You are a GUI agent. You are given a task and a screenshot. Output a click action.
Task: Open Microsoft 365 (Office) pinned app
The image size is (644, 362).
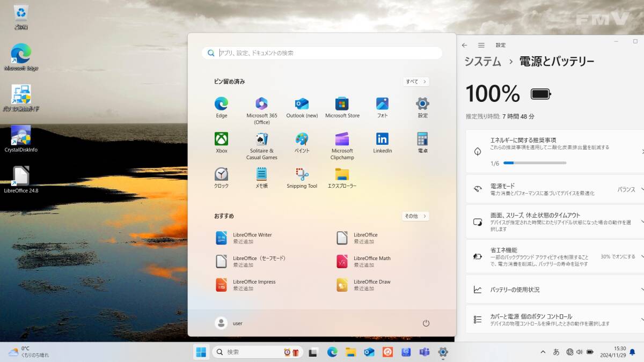click(x=261, y=104)
